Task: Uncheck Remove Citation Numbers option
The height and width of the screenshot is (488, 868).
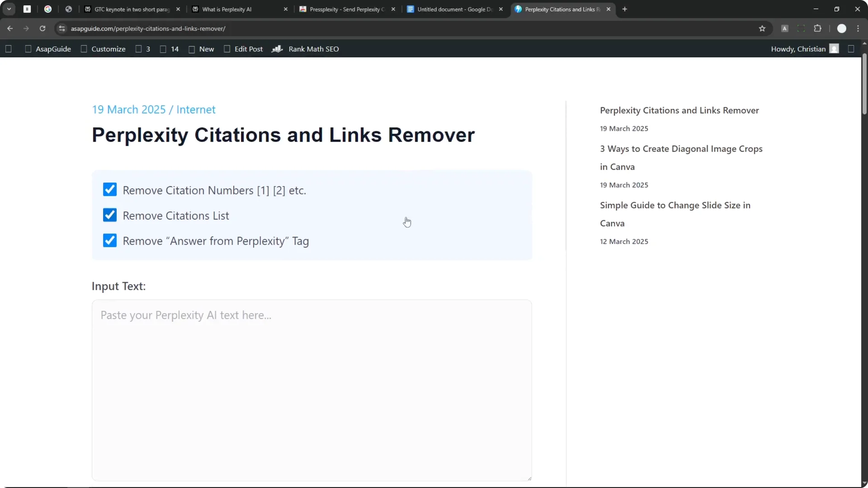Action: [x=110, y=189]
